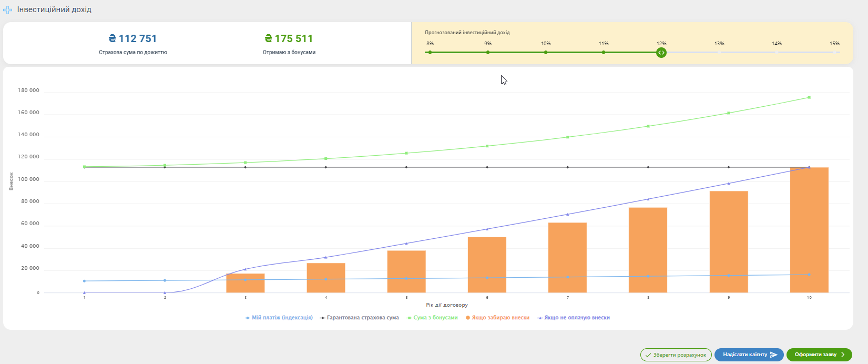This screenshot has height=364, width=868.
Task: Click the Зберегти розрахунок button
Action: pyautogui.click(x=676, y=355)
